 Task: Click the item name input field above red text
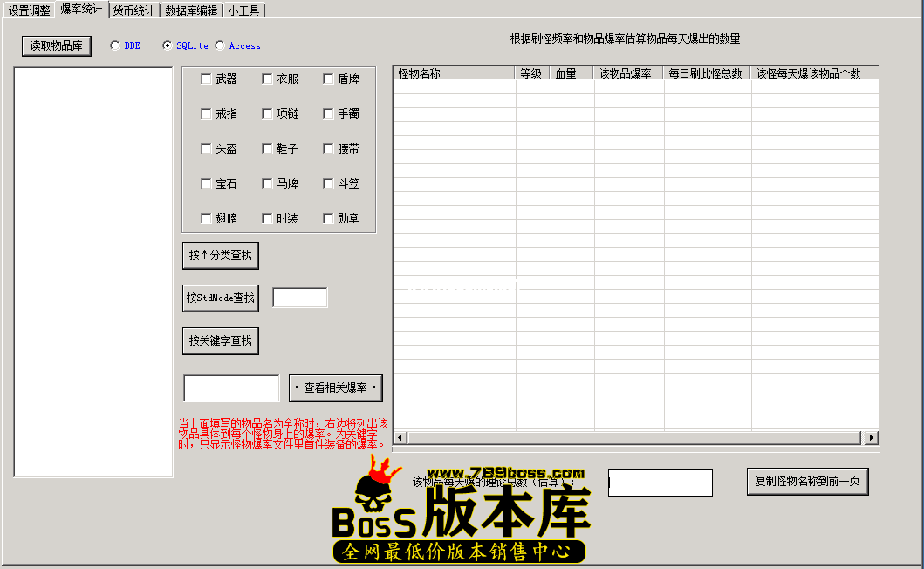(x=230, y=387)
